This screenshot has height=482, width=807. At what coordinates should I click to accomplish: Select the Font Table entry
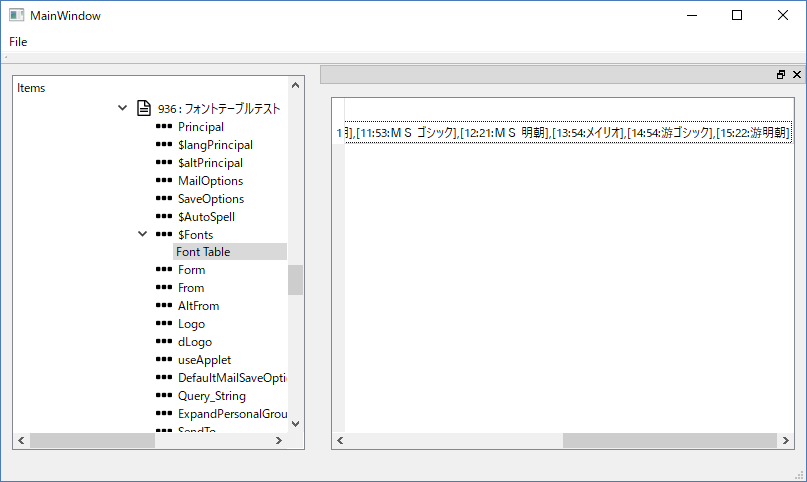[x=230, y=252]
